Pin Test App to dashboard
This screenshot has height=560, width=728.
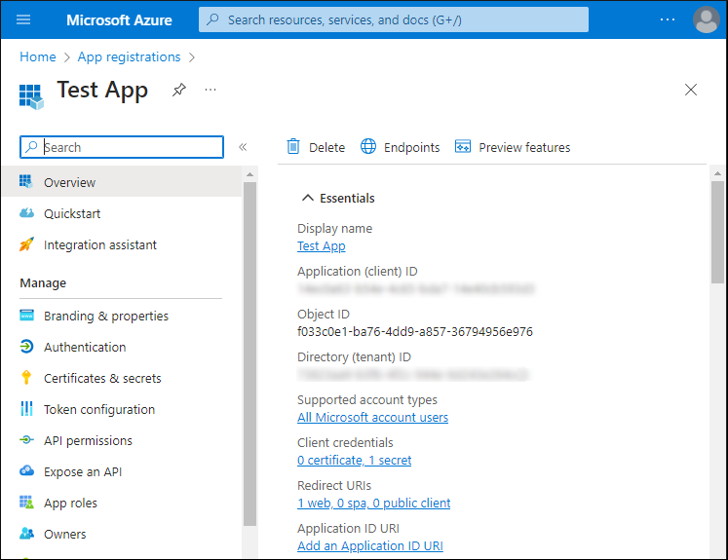coord(178,90)
